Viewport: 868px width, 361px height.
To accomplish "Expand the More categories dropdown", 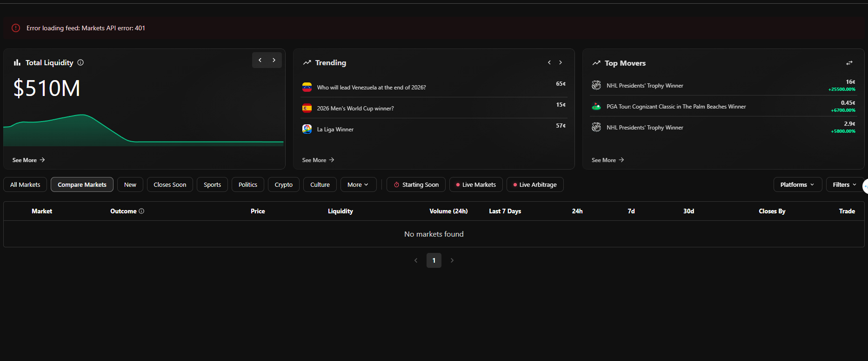I will pyautogui.click(x=358, y=185).
